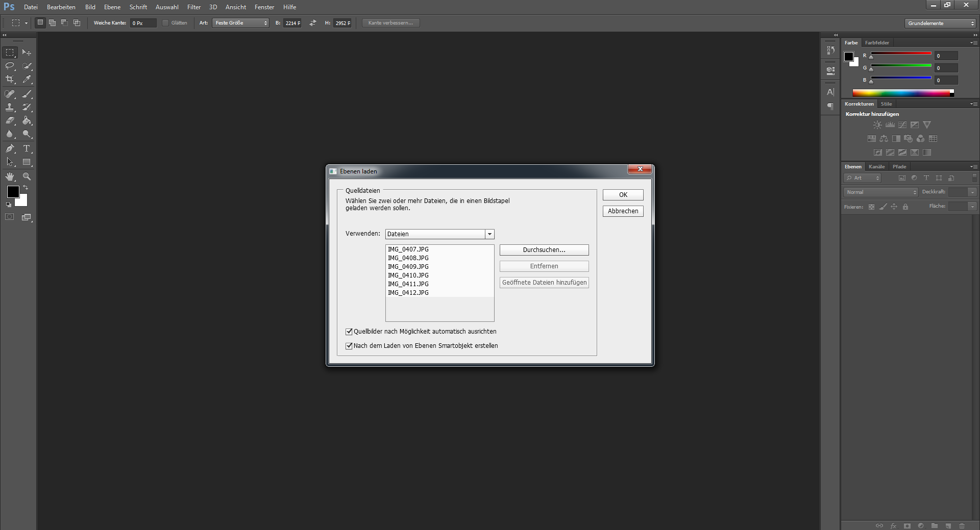980x530 pixels.
Task: Select the Clone Stamp tool
Action: tap(10, 107)
